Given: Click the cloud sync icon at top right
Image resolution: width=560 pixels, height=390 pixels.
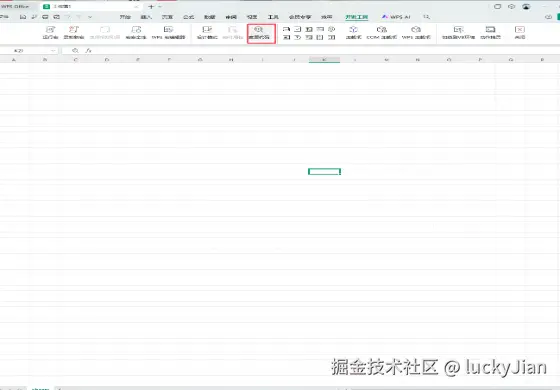Looking at the screenshot, I should (x=549, y=17).
